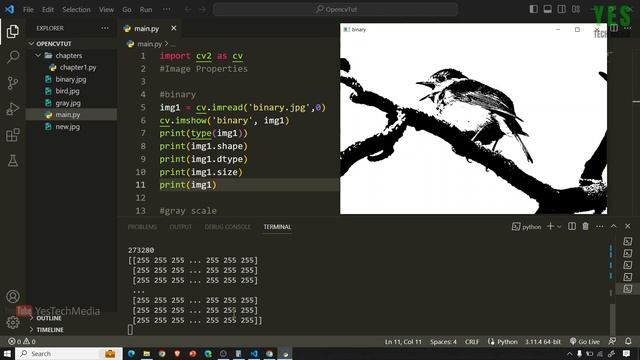The width and height of the screenshot is (640, 360).
Task: Switch to VS Code taskbar icon
Action: pyautogui.click(x=254, y=353)
